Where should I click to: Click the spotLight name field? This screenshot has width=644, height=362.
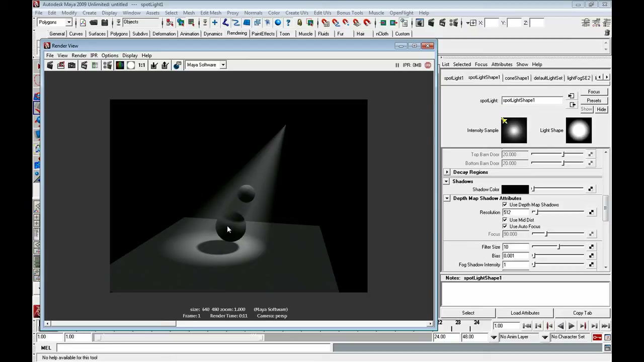pos(531,100)
